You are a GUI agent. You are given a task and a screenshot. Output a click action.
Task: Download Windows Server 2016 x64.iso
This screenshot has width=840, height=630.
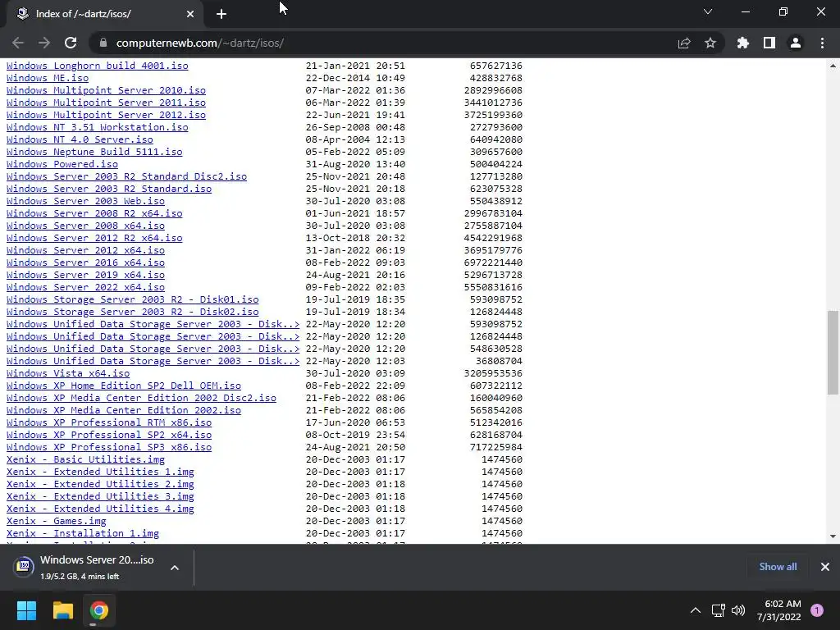(x=85, y=262)
